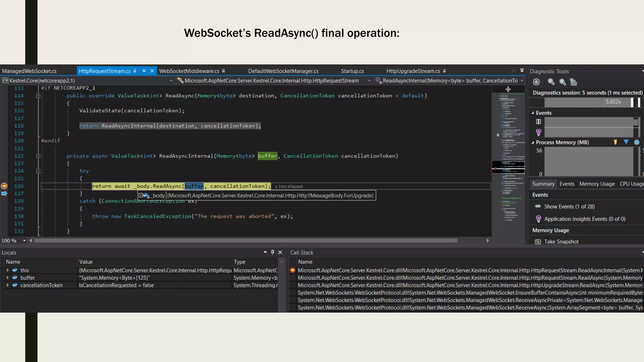Viewport: 644px width, 362px height.
Task: Click the current frame arrow in Call Stack
Action: pyautogui.click(x=293, y=270)
